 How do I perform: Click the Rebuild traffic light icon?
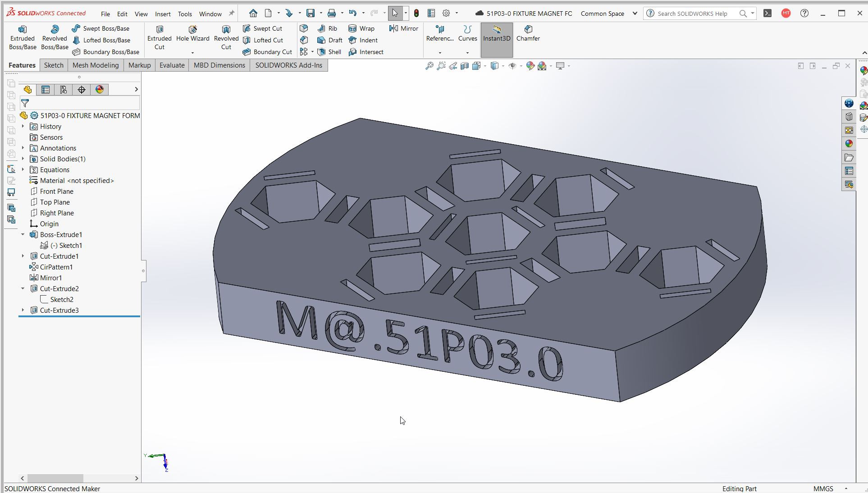pos(416,13)
